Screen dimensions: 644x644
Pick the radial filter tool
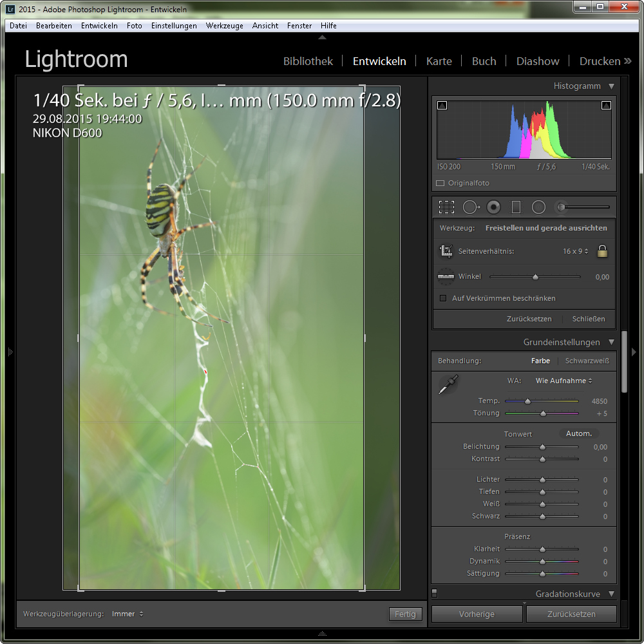click(x=539, y=207)
